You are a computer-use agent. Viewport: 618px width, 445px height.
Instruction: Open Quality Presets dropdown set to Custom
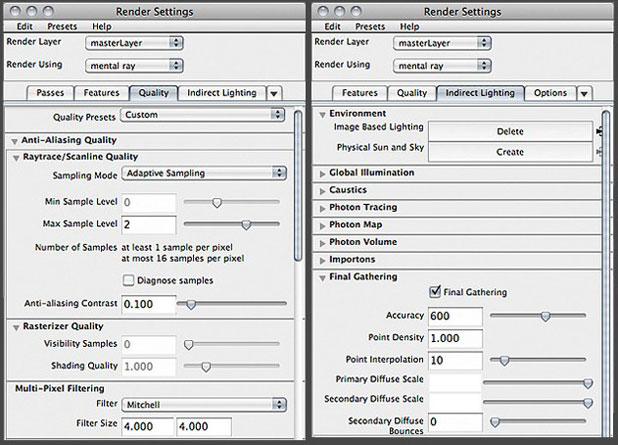pos(201,115)
